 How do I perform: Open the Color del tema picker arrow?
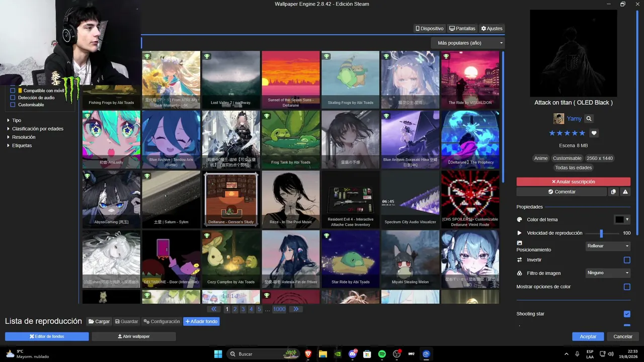tap(627, 220)
